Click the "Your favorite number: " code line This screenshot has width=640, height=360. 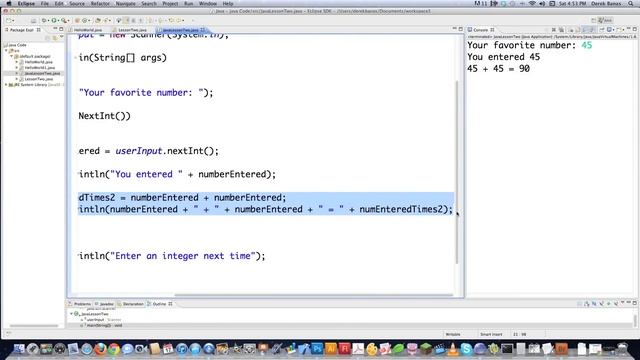(146, 93)
